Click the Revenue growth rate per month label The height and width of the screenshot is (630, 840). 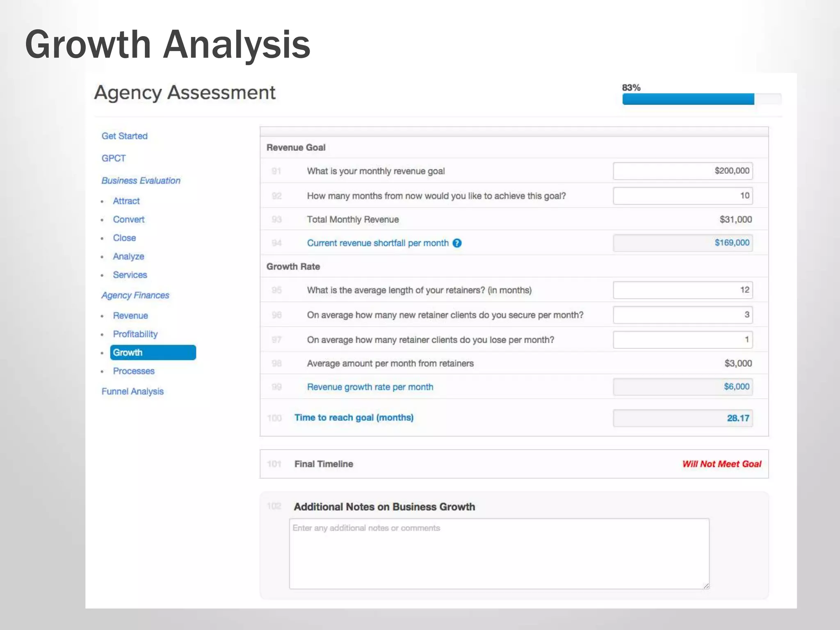click(x=370, y=387)
